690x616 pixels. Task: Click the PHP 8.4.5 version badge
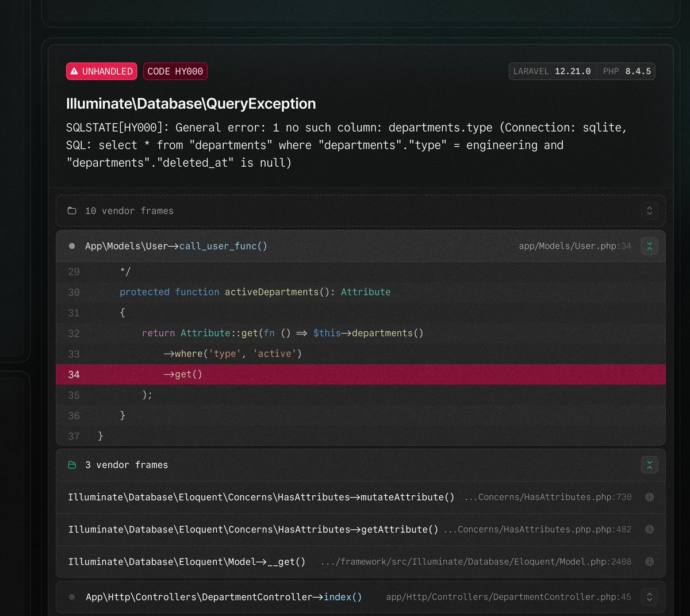[627, 71]
